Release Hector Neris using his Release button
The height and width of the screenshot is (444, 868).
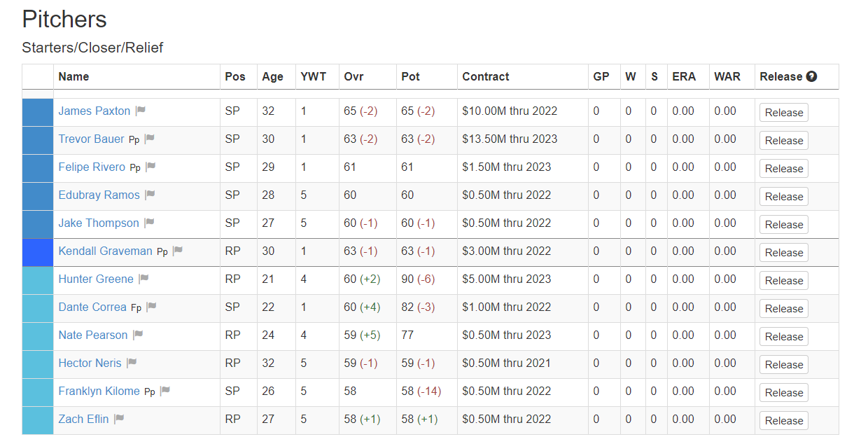pyautogui.click(x=784, y=364)
